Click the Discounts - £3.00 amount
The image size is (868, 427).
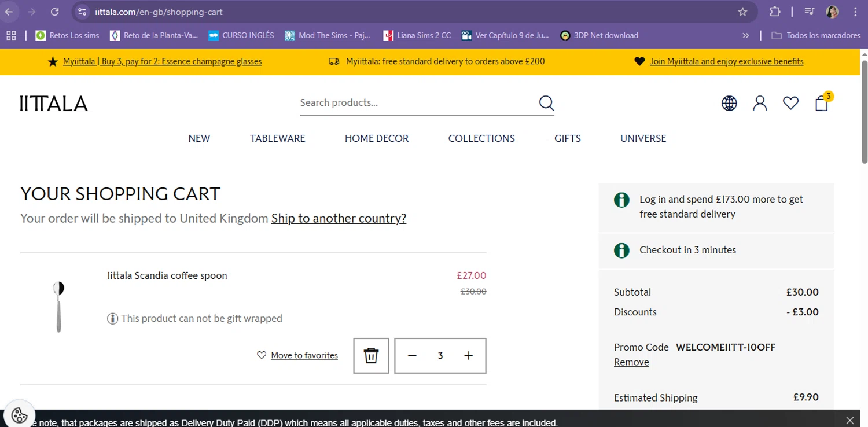click(x=803, y=312)
